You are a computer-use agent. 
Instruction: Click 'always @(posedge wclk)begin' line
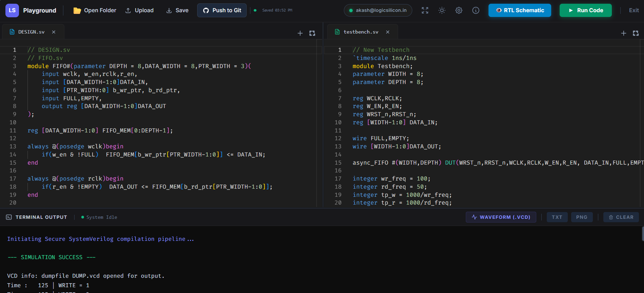tap(75, 146)
